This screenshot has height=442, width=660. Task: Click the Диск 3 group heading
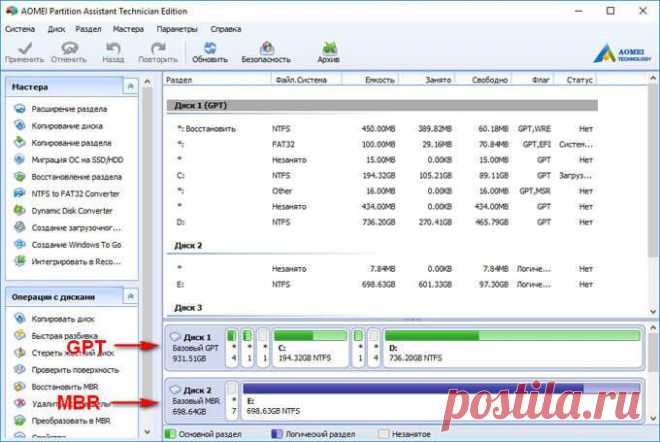coord(188,308)
